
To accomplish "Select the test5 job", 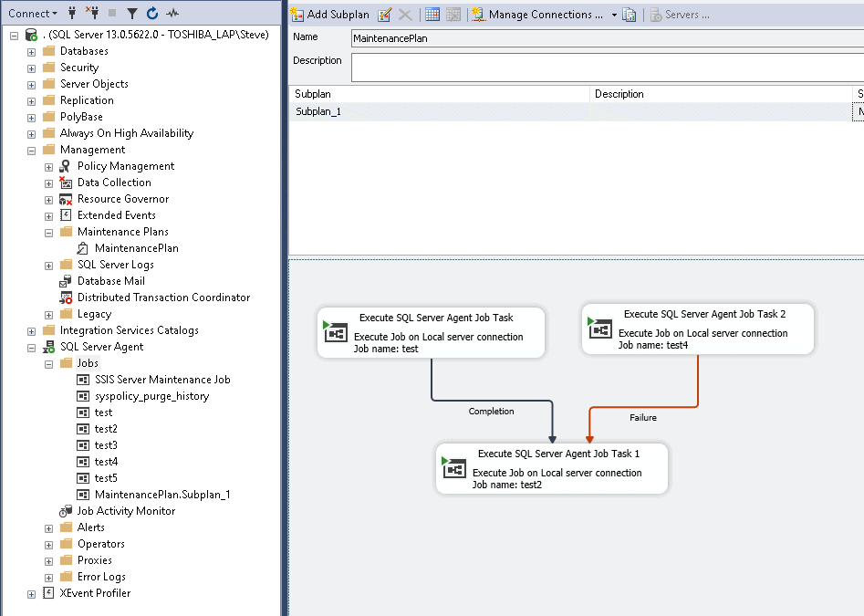I will (106, 478).
